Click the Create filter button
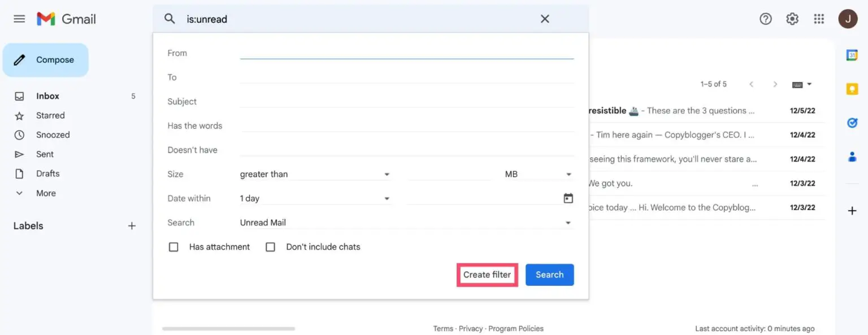This screenshot has height=335, width=868. click(487, 275)
